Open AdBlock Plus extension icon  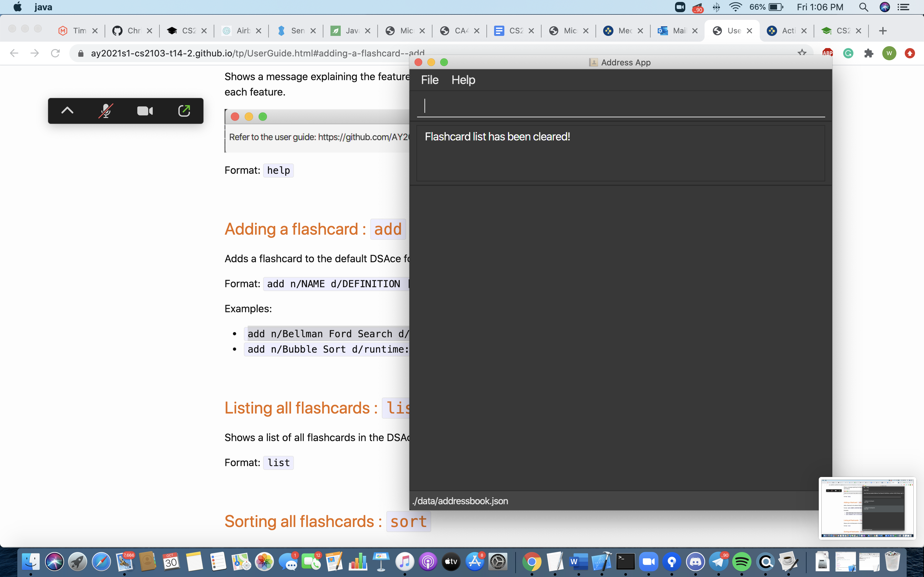pyautogui.click(x=827, y=53)
